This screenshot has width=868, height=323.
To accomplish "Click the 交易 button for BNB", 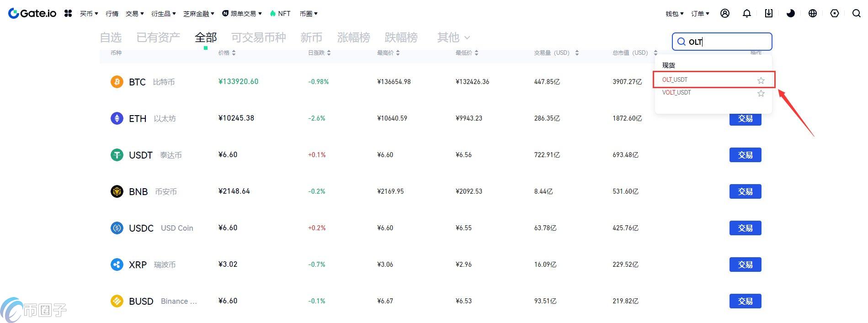I will click(746, 191).
